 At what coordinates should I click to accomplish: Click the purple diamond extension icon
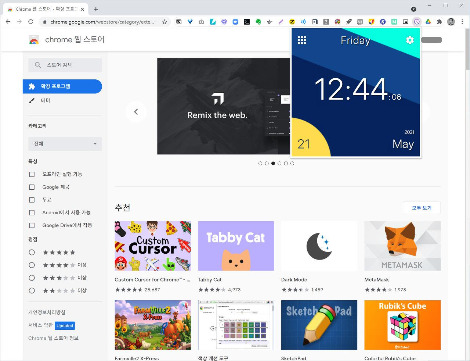224,22
